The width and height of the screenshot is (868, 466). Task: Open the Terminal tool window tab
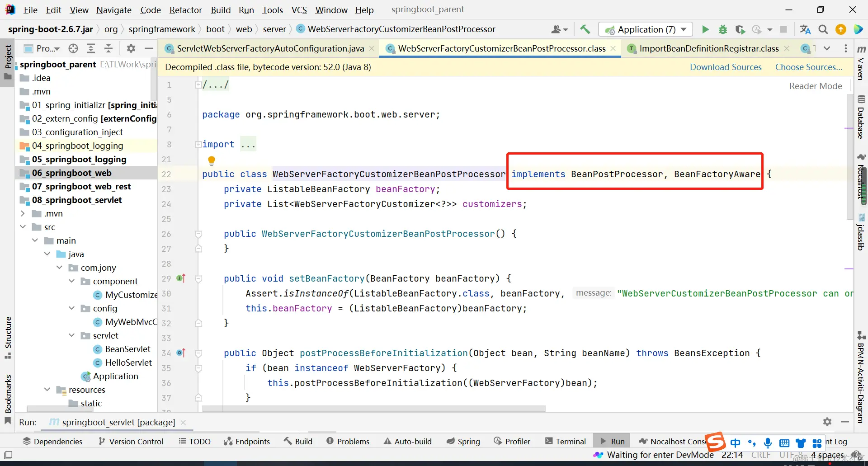tap(566, 442)
